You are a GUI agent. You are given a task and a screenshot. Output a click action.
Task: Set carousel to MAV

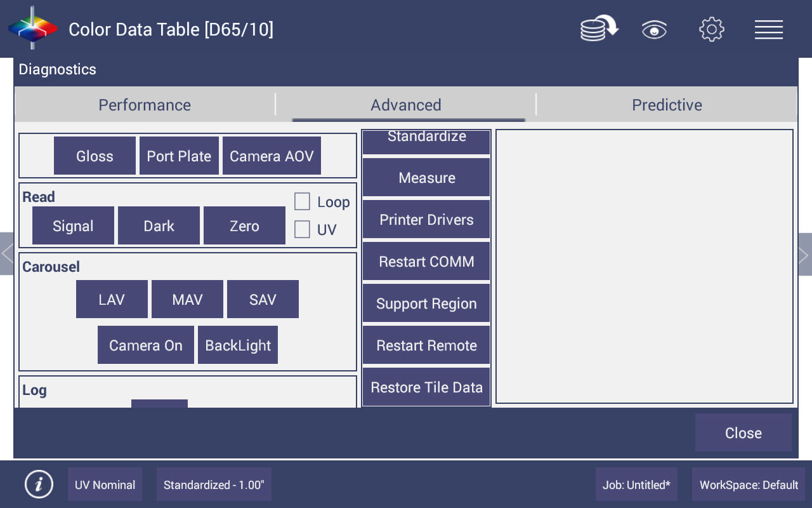coord(187,299)
